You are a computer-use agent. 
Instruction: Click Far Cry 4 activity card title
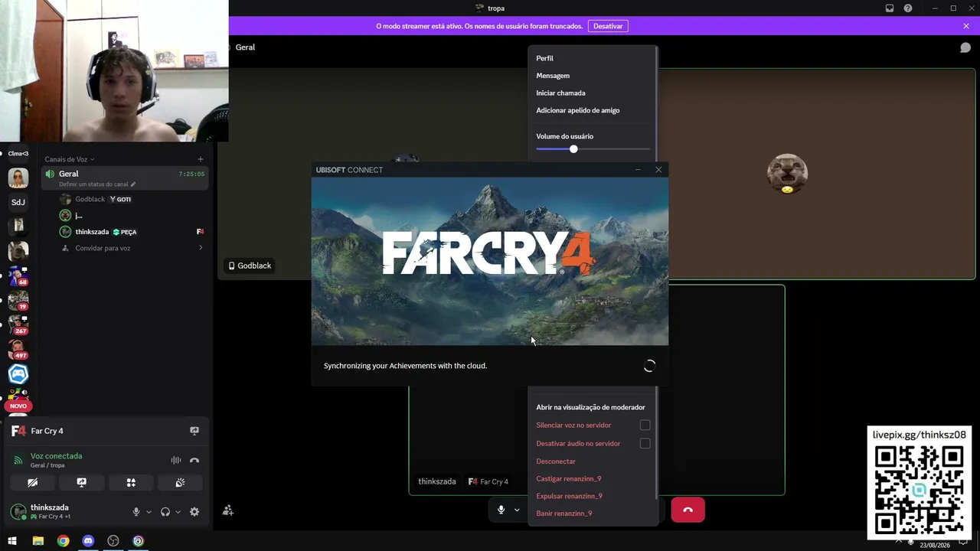click(x=47, y=431)
